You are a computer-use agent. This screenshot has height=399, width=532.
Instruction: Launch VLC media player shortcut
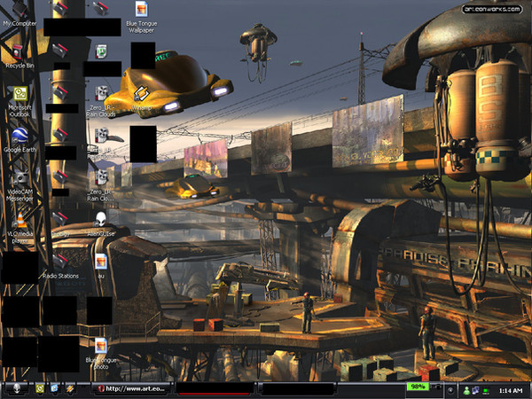(x=20, y=227)
